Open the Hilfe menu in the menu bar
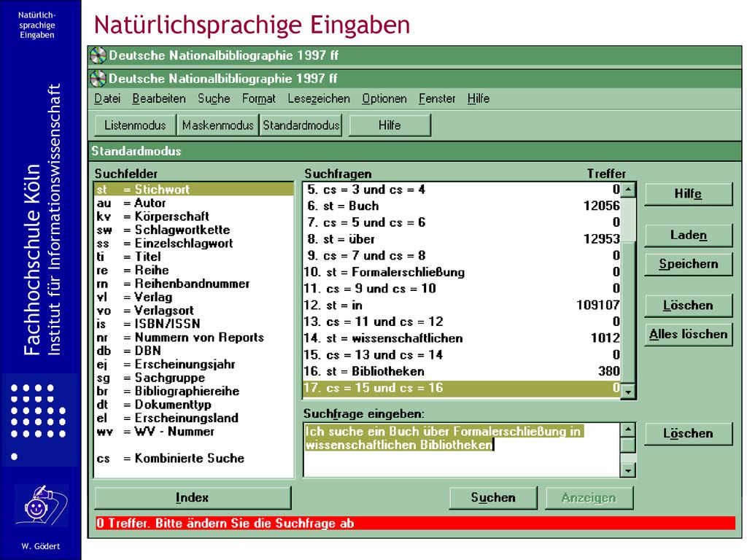Screen dimensions: 747x560 (479, 98)
